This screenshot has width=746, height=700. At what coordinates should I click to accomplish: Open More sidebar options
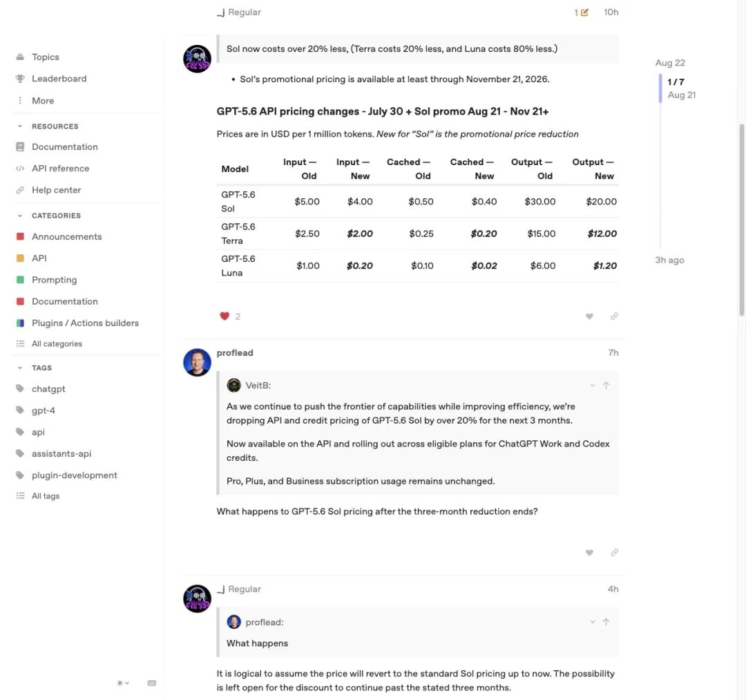tap(43, 101)
